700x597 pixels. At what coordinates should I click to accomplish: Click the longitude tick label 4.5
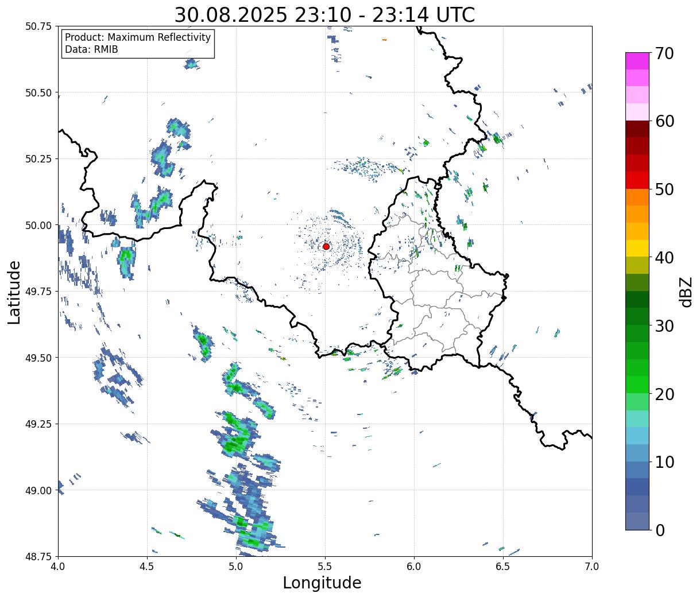(147, 567)
